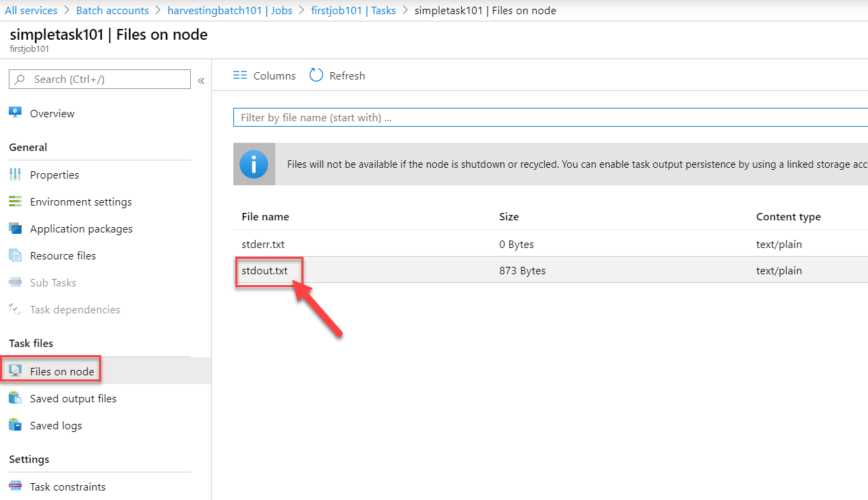Click the blue info icon in banner
Image resolution: width=868 pixels, height=500 pixels.
click(x=254, y=164)
